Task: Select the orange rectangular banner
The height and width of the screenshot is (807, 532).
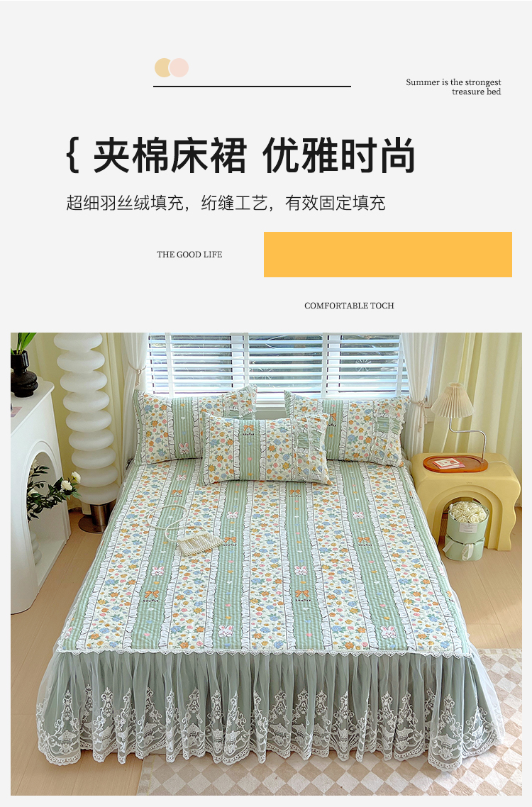Action: point(388,255)
